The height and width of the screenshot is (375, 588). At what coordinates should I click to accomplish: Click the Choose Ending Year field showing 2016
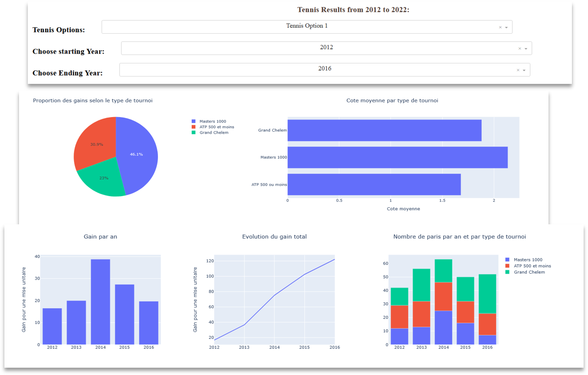(x=325, y=69)
